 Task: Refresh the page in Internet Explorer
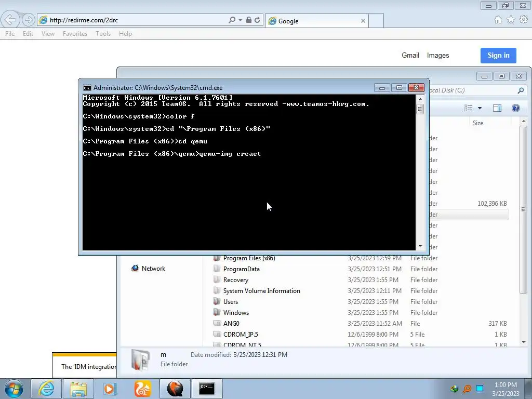coord(257,20)
